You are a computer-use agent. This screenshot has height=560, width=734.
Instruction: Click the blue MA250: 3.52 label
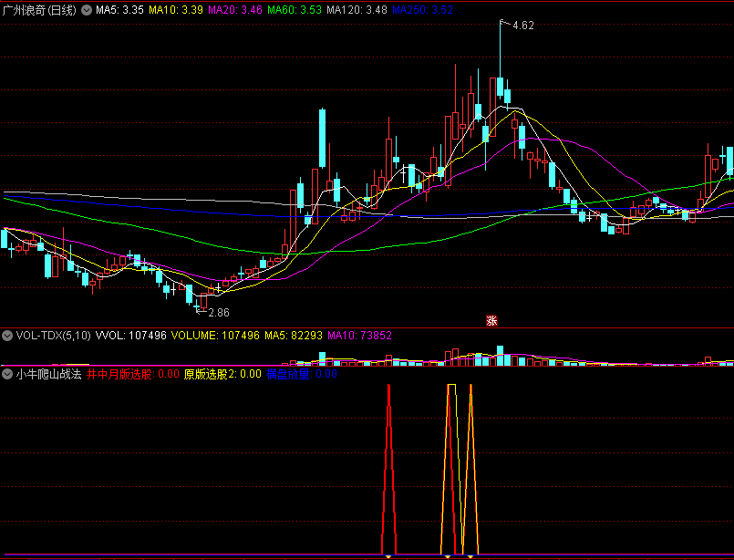point(423,10)
